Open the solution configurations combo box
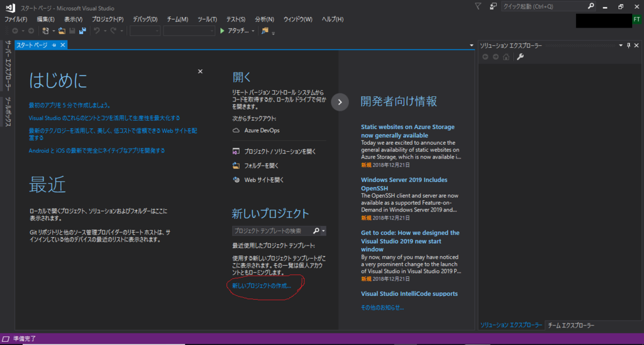This screenshot has height=345, width=644. click(145, 31)
